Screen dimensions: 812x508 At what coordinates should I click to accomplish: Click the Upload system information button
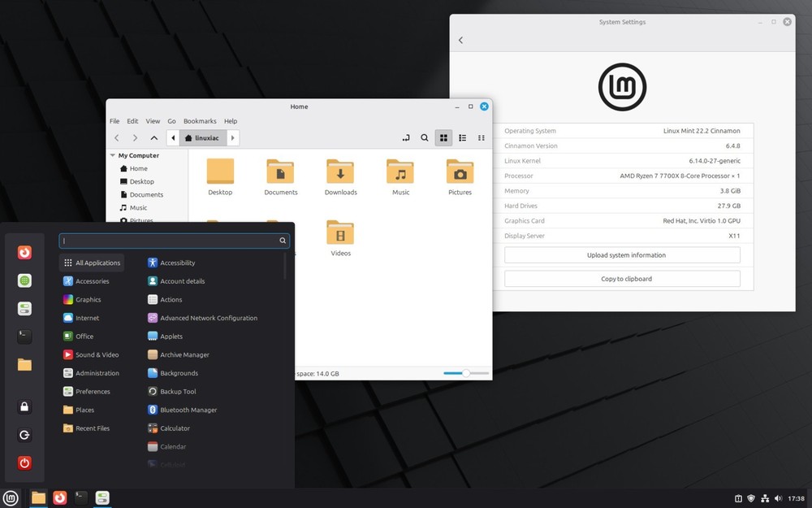coord(622,254)
